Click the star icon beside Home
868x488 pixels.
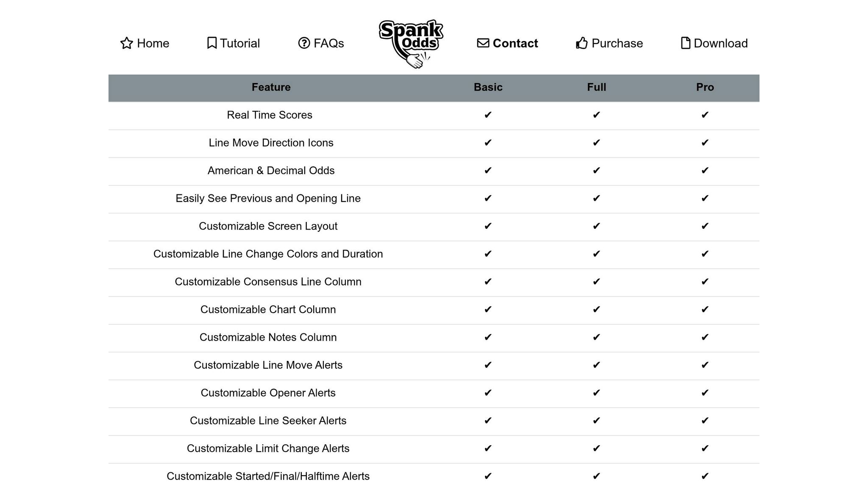pos(126,43)
